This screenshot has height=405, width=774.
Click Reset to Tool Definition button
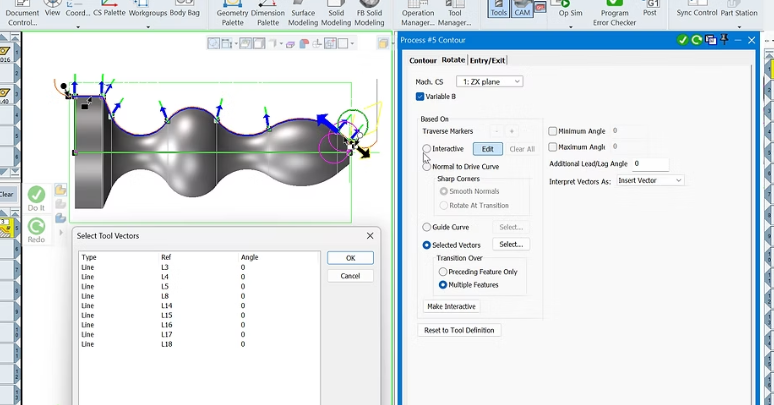coord(459,330)
